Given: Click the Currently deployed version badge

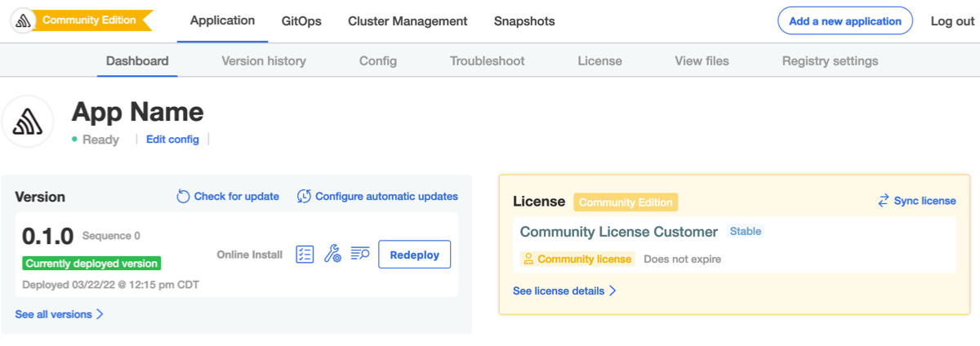Looking at the screenshot, I should 91,264.
